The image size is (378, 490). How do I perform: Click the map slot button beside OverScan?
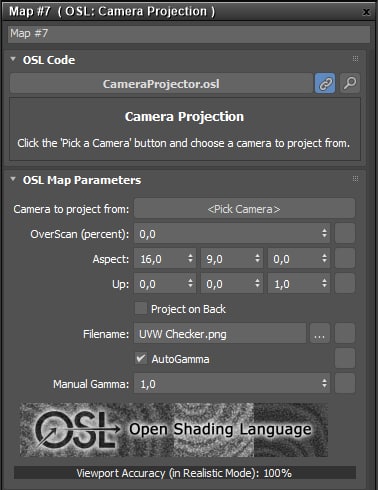point(345,233)
